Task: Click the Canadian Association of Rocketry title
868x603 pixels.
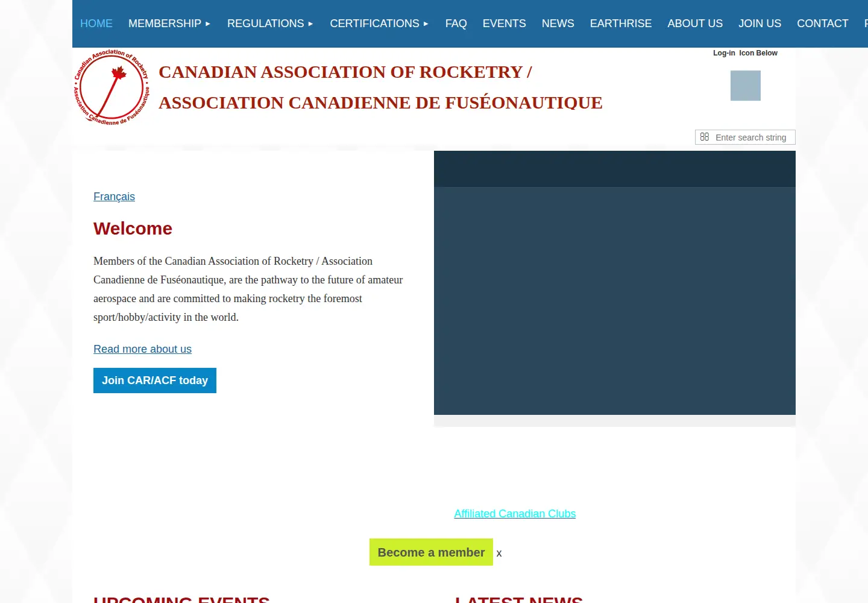Action: click(380, 87)
